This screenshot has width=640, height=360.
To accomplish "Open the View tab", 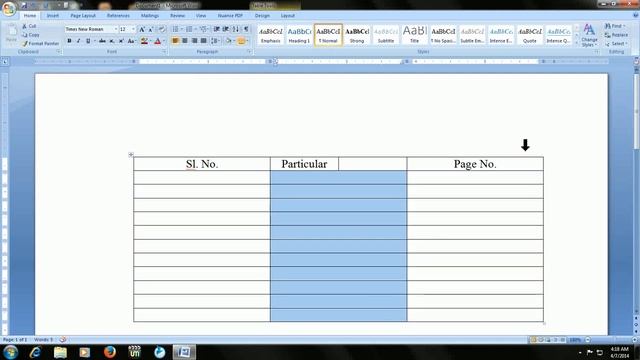I will [x=201, y=16].
